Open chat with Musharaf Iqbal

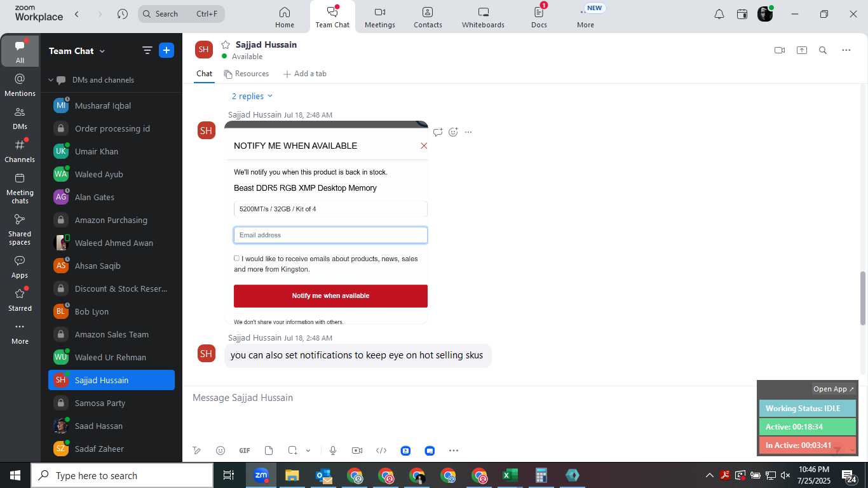click(x=111, y=105)
